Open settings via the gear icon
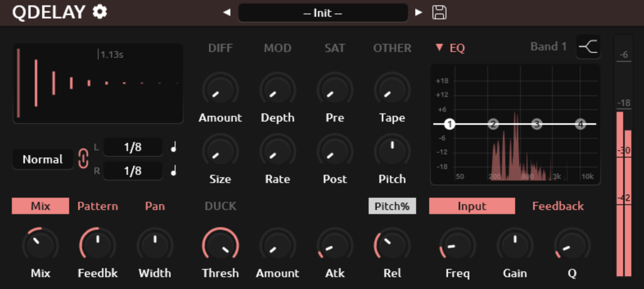The height and width of the screenshot is (289, 644). click(99, 12)
